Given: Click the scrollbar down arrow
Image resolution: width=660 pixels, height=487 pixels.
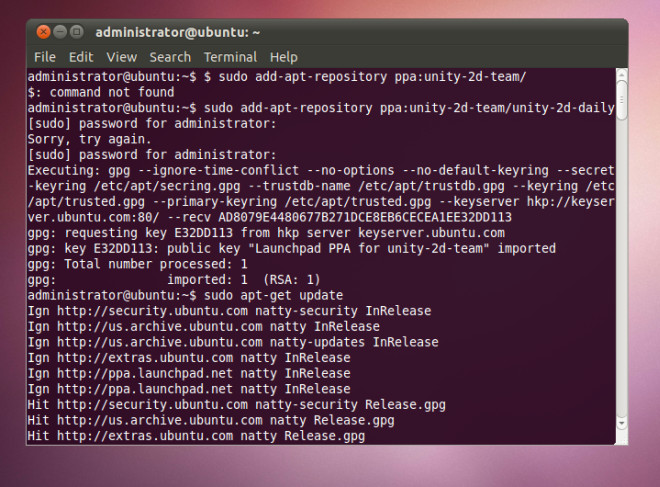Looking at the screenshot, I should click(622, 423).
